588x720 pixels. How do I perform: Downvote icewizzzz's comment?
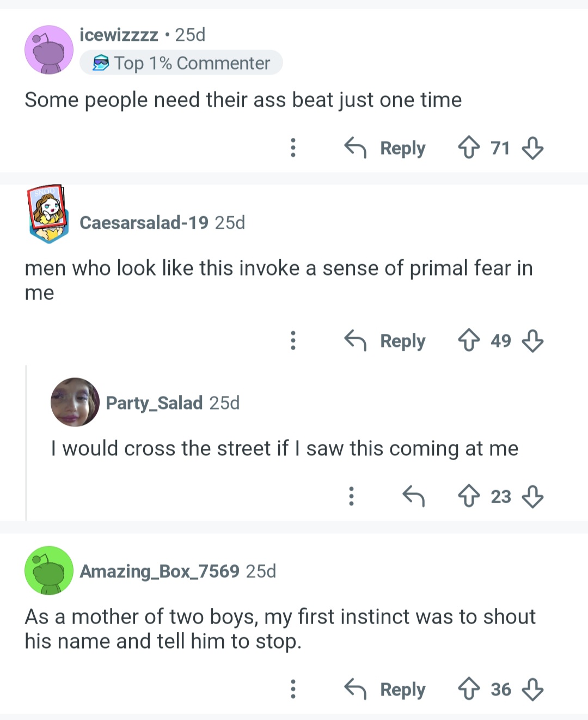click(x=532, y=148)
